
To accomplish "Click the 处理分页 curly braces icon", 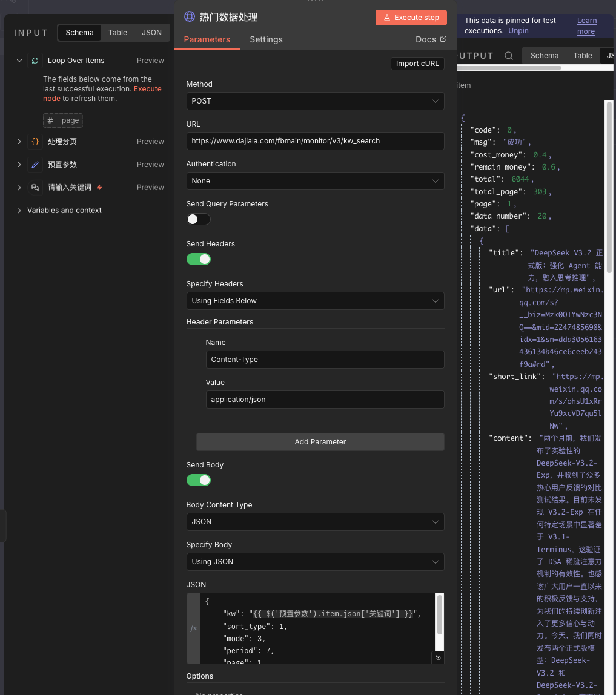I will pyautogui.click(x=35, y=142).
